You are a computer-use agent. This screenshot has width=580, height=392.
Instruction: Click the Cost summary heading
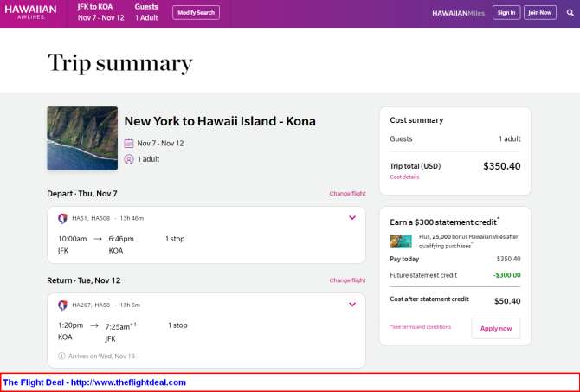(x=416, y=120)
